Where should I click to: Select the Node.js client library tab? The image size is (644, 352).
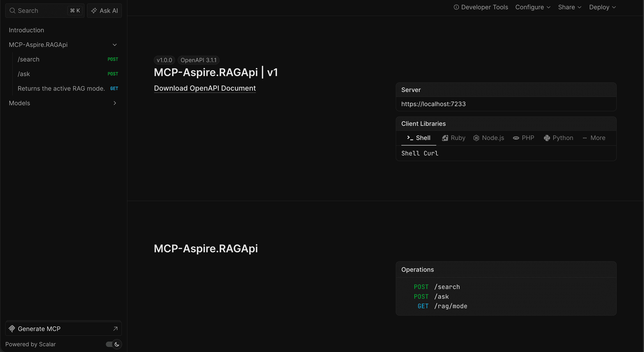click(489, 138)
